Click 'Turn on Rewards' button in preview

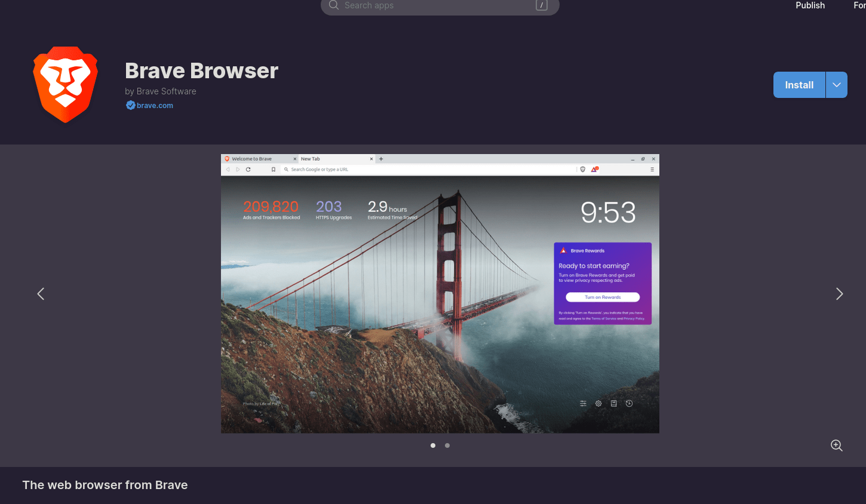click(x=603, y=297)
